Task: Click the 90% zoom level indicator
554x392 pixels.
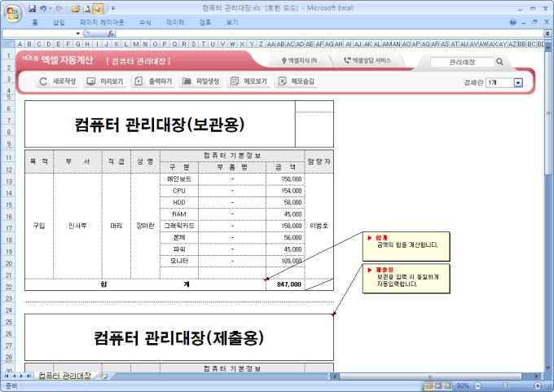Action: tap(463, 385)
